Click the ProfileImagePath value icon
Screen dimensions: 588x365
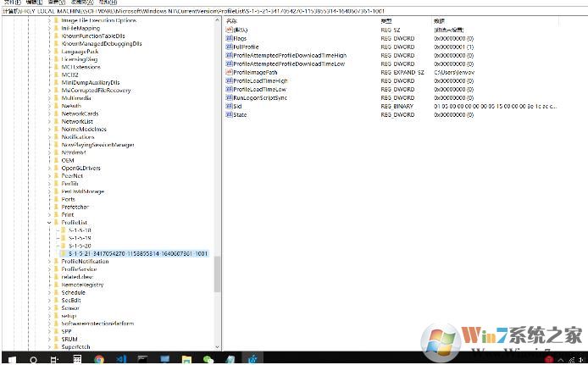229,72
